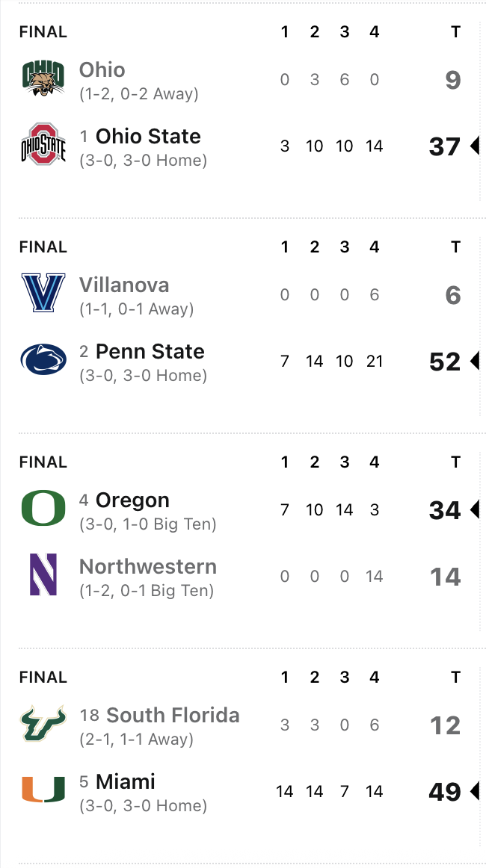Select the Villanova team name
Image resolution: width=486 pixels, height=868 pixels.
pyautogui.click(x=124, y=285)
